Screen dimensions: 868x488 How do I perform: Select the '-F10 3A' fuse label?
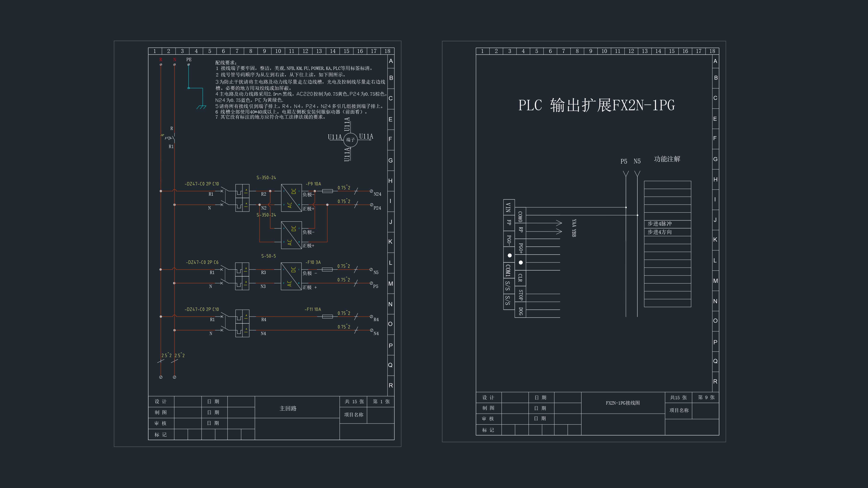pyautogui.click(x=313, y=262)
